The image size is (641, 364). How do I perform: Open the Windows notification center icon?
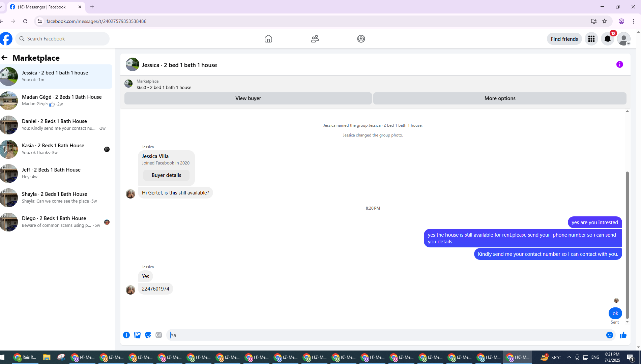(630, 357)
